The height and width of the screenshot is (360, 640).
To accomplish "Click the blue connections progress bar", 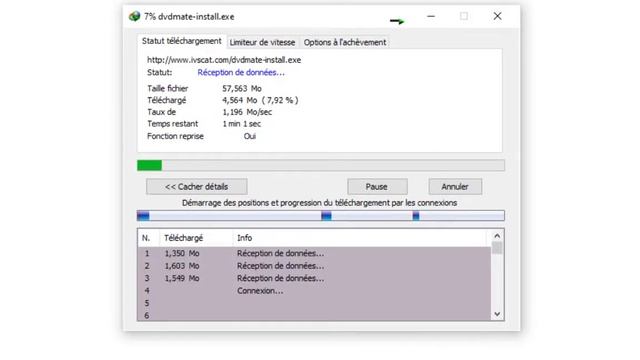I will click(320, 216).
